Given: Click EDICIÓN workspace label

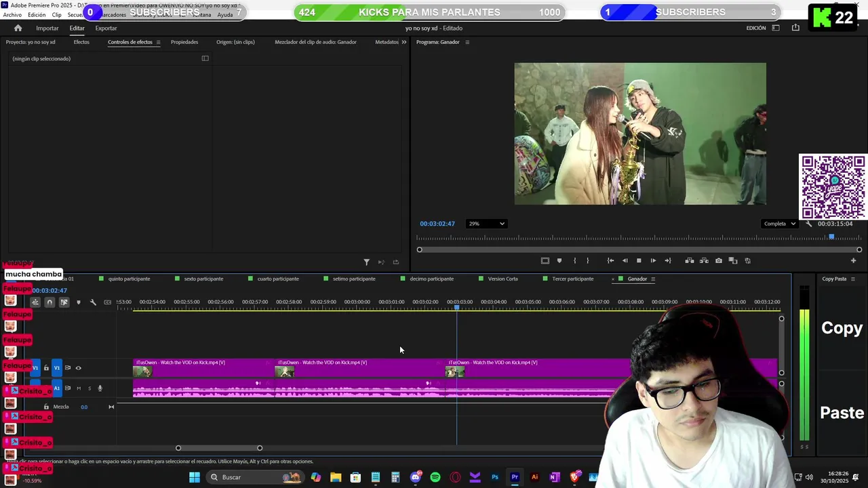Looking at the screenshot, I should [756, 28].
